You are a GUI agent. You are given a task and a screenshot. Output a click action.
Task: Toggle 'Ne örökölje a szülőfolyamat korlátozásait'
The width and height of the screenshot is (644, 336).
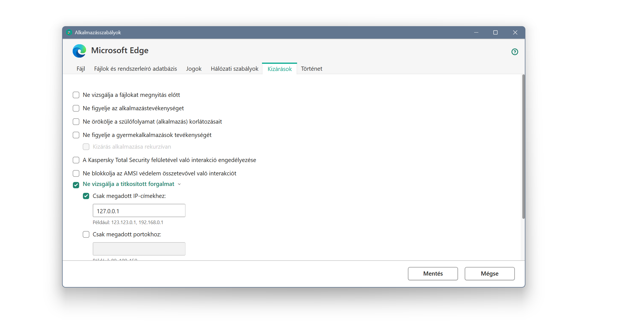point(76,122)
